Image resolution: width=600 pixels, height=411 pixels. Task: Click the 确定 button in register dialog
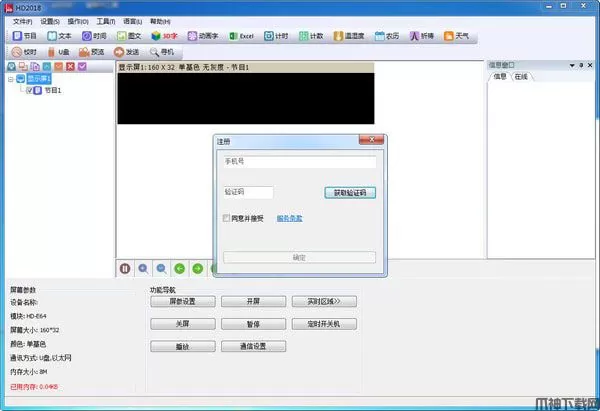(299, 258)
